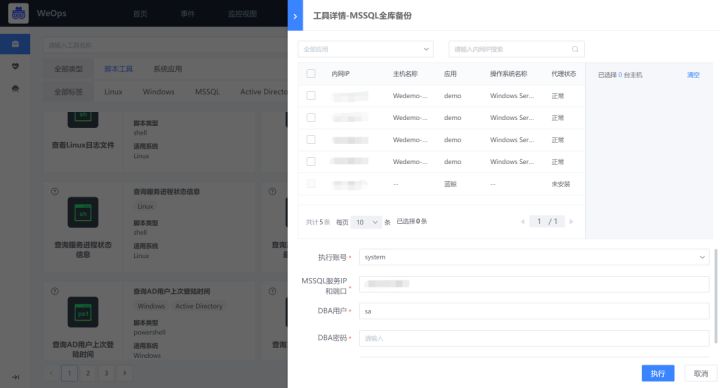
Task: Check the 未安装 host row checkbox
Action: [x=311, y=184]
